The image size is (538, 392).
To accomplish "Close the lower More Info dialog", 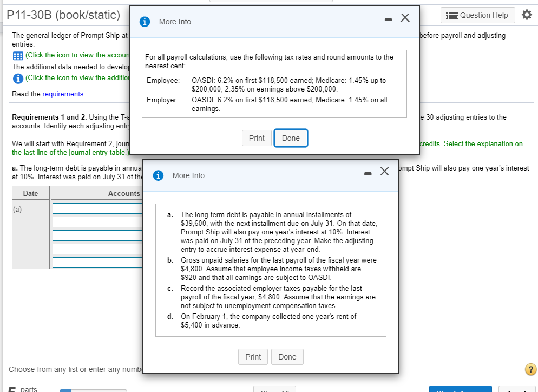I will click(384, 171).
